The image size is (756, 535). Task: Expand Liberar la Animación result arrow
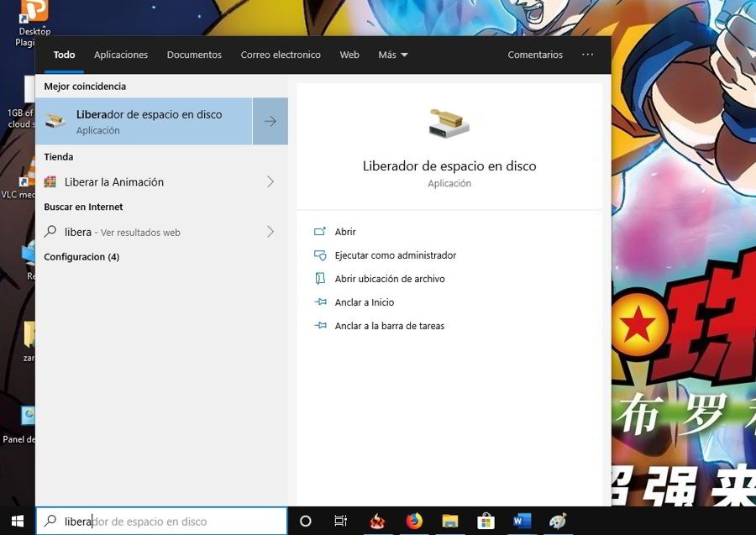(x=270, y=181)
